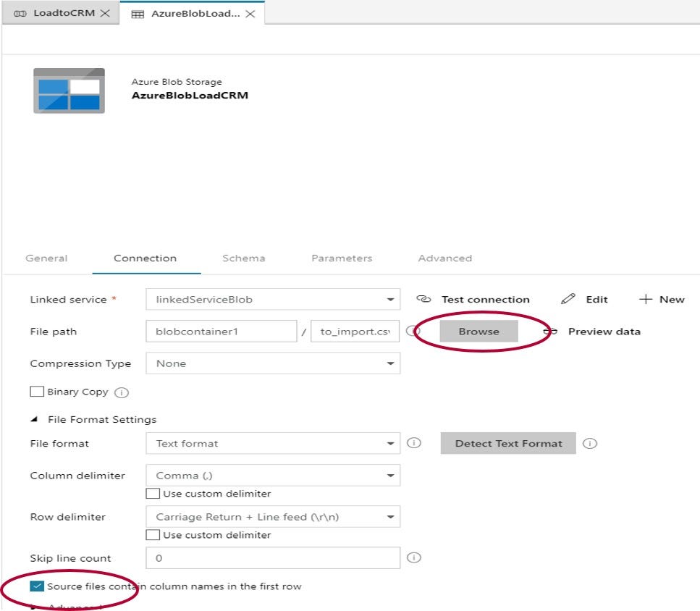Image resolution: width=700 pixels, height=611 pixels.
Task: Check custom delimiter under Column delimiter
Action: (153, 494)
